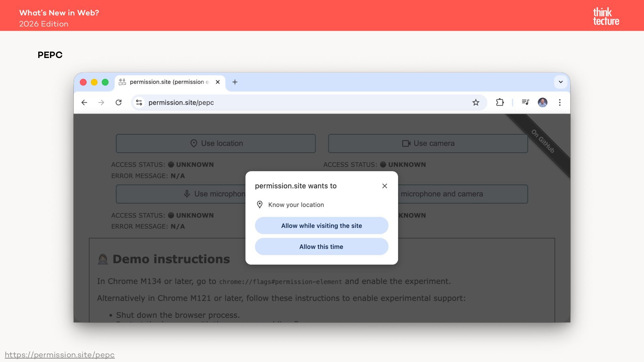Reload the permission.site page
The height and width of the screenshot is (362, 644).
pyautogui.click(x=118, y=103)
